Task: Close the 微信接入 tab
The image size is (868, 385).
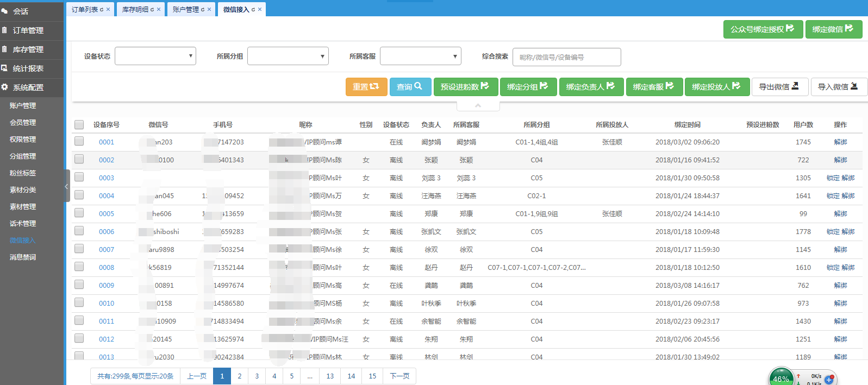Action: [260, 9]
